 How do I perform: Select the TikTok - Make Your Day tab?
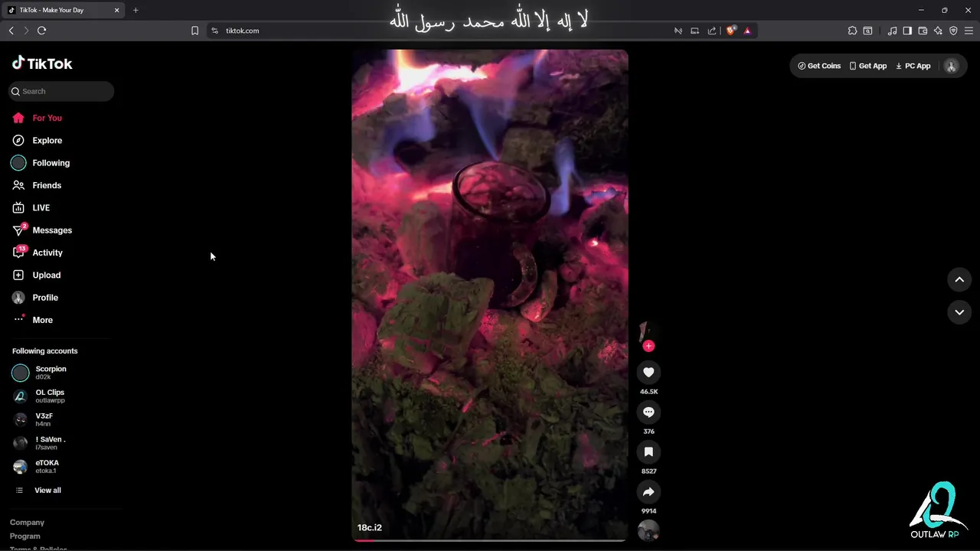tap(64, 10)
